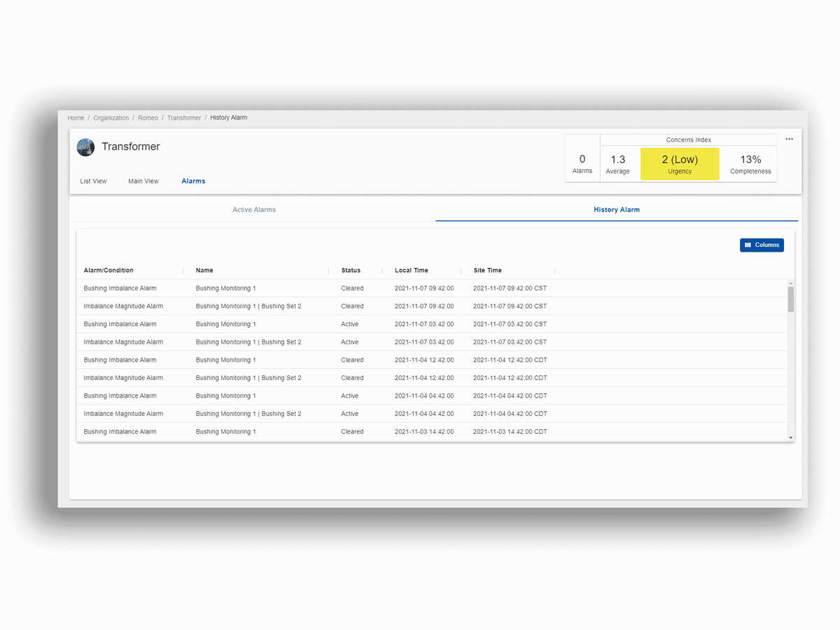Image resolution: width=840 pixels, height=630 pixels.
Task: Select the Alarms tab under Transformer
Action: (x=193, y=181)
